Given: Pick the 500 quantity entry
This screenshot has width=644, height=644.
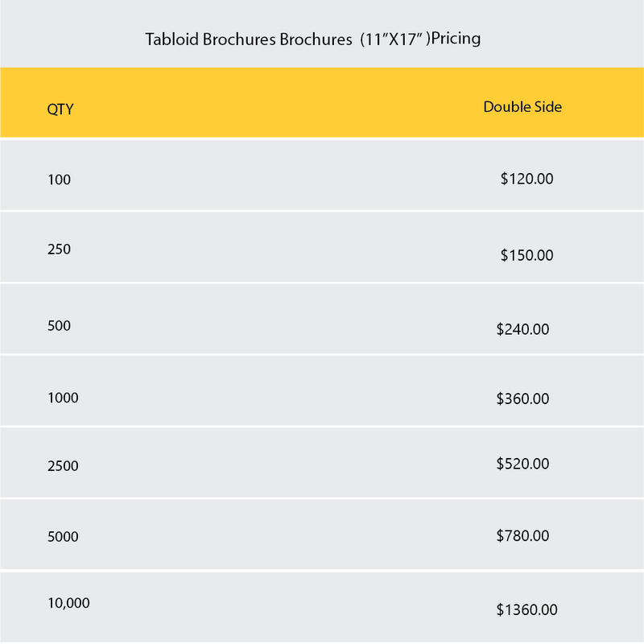Looking at the screenshot, I should tap(59, 326).
